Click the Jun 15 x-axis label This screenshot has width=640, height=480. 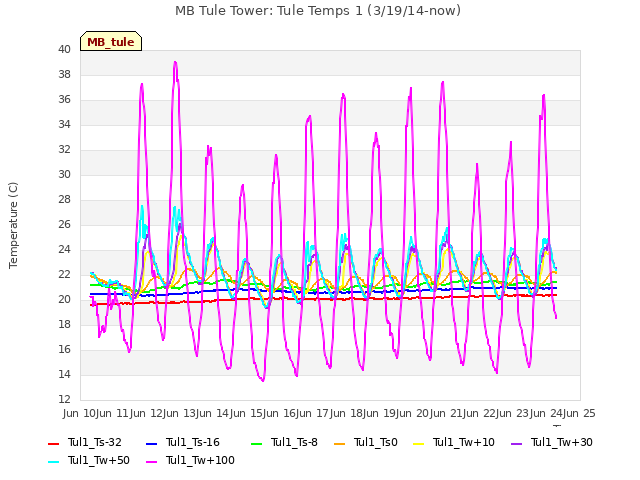(x=247, y=413)
